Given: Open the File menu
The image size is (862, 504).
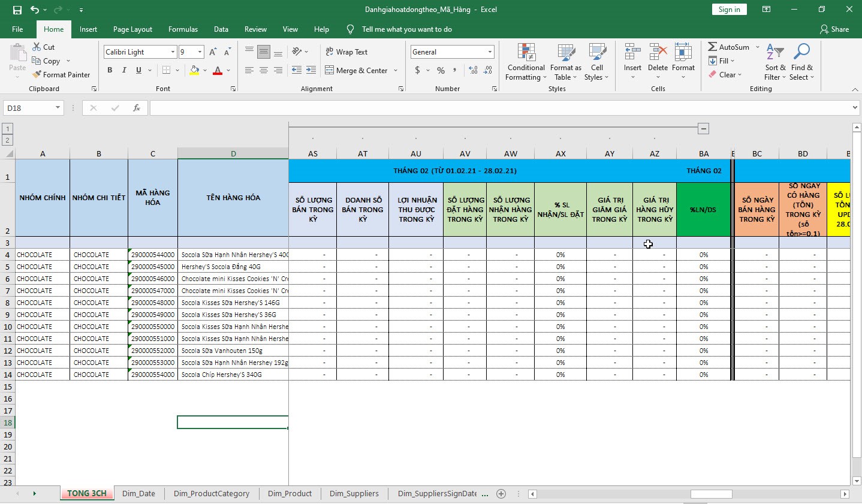Looking at the screenshot, I should (x=17, y=29).
